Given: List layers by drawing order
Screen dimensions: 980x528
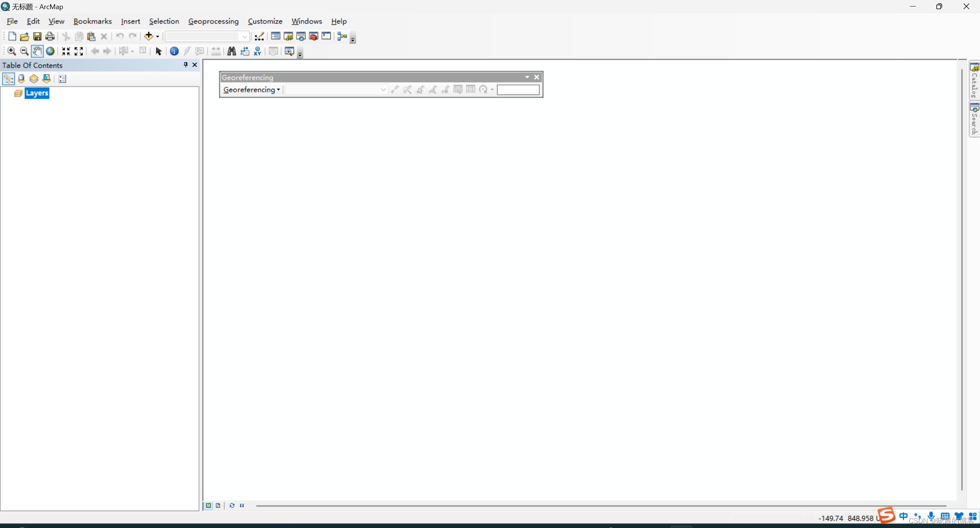Looking at the screenshot, I should coord(8,79).
